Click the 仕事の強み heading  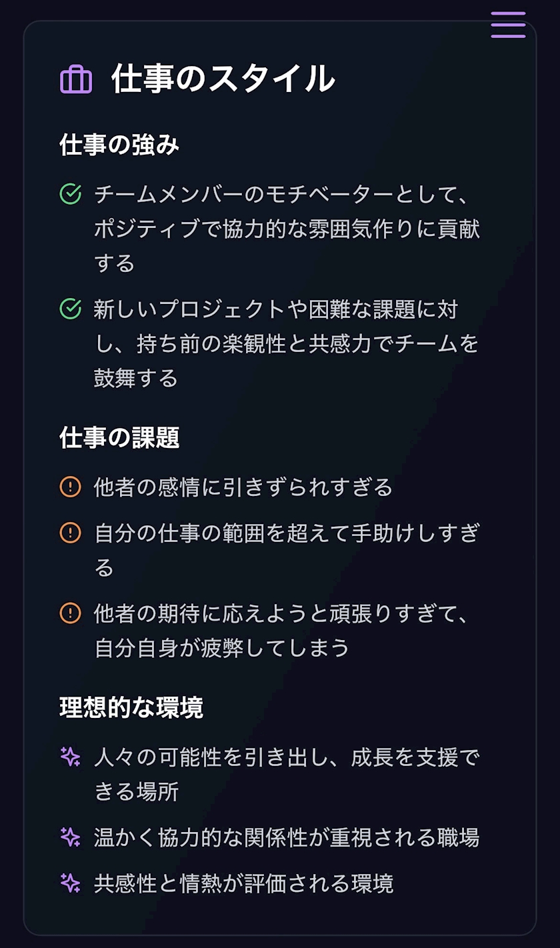coord(119,145)
